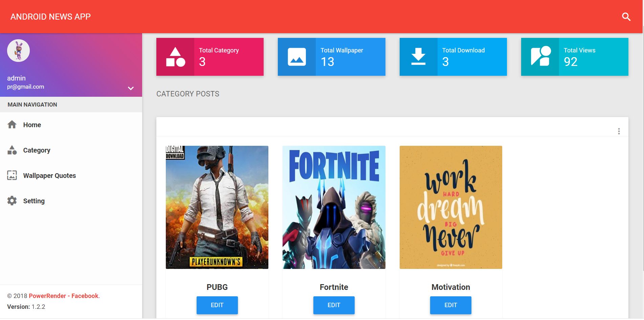The width and height of the screenshot is (644, 320).
Task: Click the Setting gear icon
Action: [12, 201]
